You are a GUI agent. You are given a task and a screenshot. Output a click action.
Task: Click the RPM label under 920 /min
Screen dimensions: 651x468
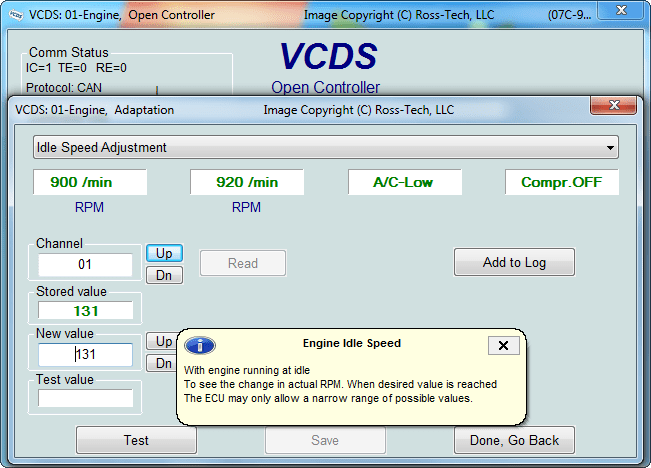(246, 207)
